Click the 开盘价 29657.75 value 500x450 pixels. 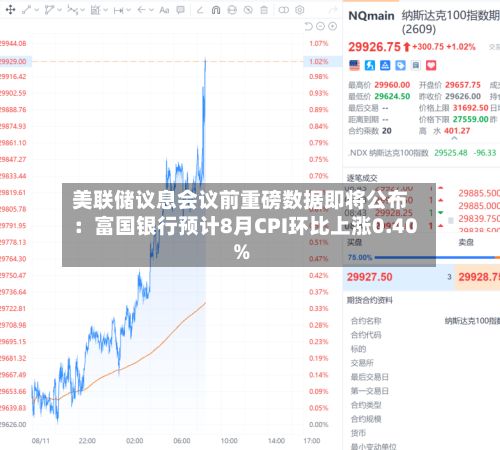click(x=463, y=85)
